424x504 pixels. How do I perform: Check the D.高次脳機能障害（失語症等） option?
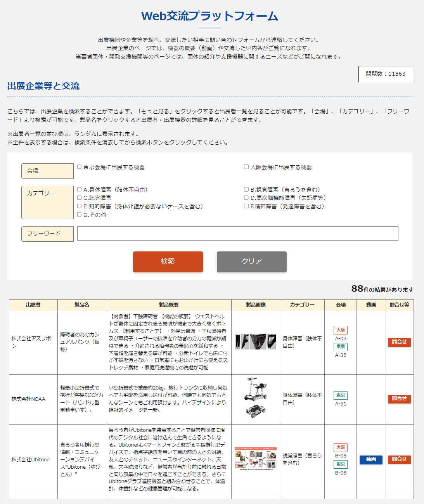246,197
